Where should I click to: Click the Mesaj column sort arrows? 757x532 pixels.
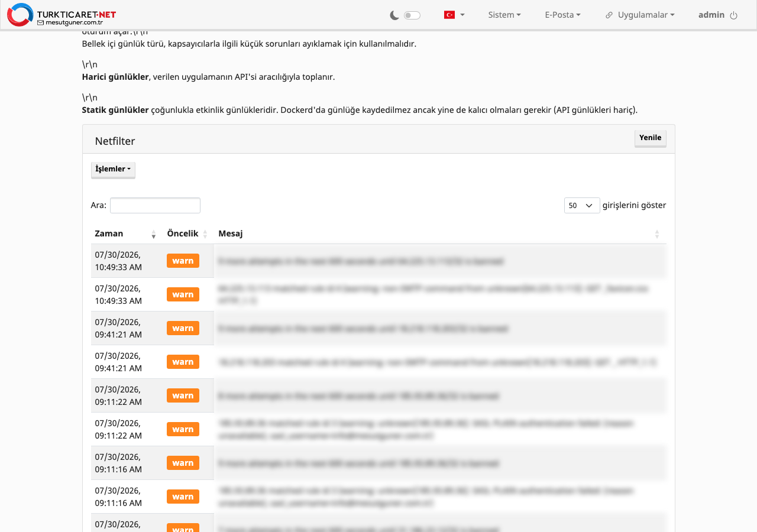tap(657, 234)
